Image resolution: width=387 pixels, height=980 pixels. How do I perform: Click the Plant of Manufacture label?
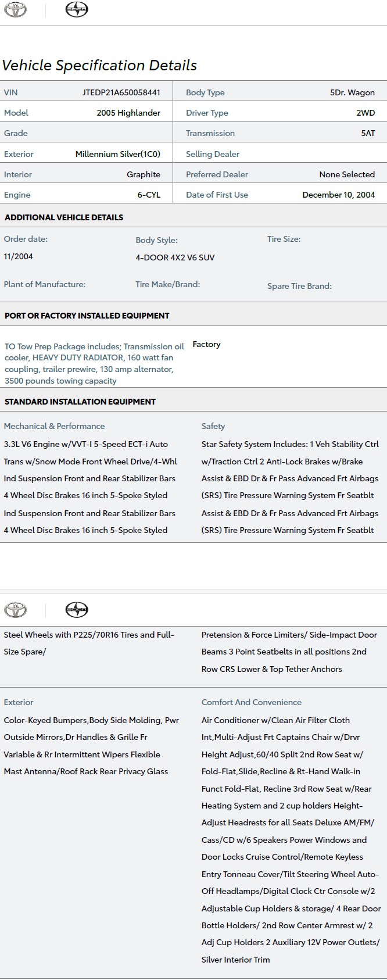click(x=44, y=284)
